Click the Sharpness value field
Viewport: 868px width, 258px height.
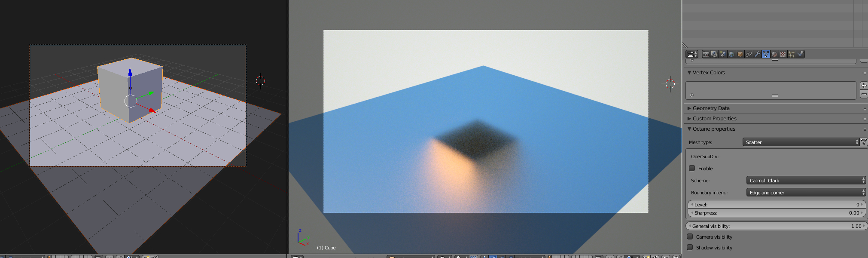(777, 213)
